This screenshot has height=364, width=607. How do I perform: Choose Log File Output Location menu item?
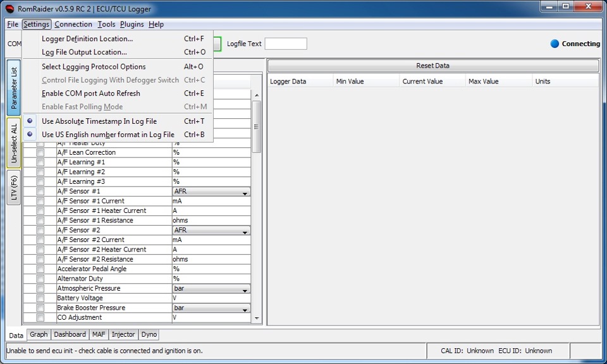118,52
